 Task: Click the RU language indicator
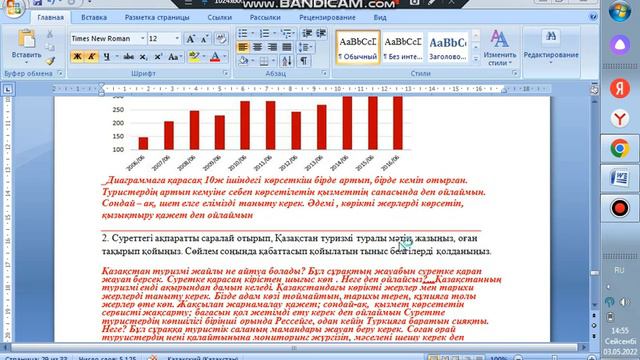pos(619,270)
